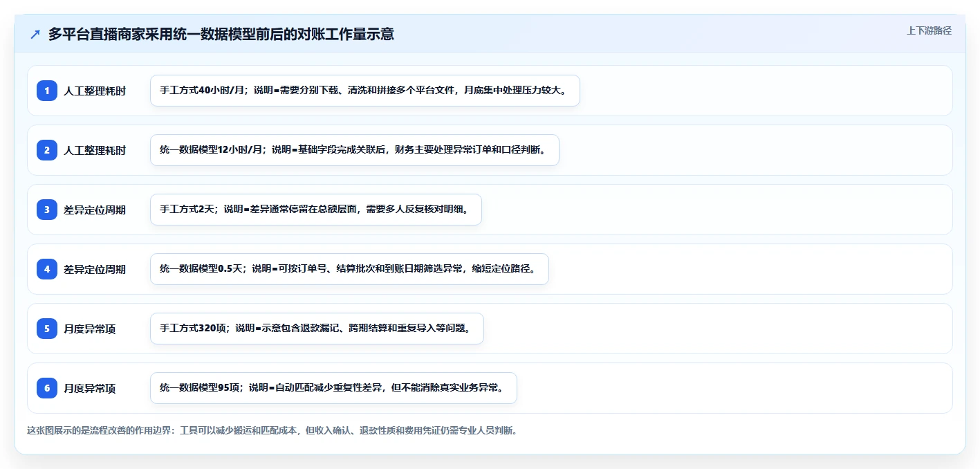Select 月度异常项 label in row 5
The image size is (980, 469).
[x=90, y=329]
